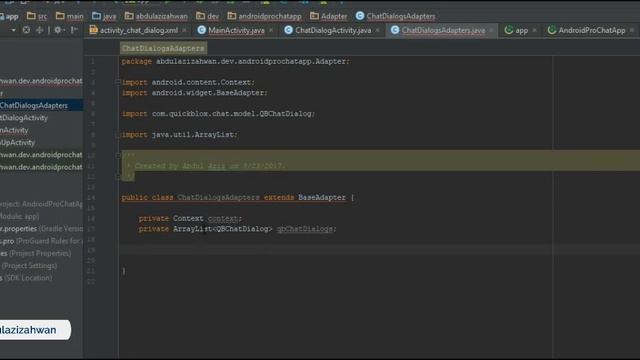This screenshot has height=360, width=640.
Task: Click the fold marker at import java.util.ArrayList
Action: point(118,134)
